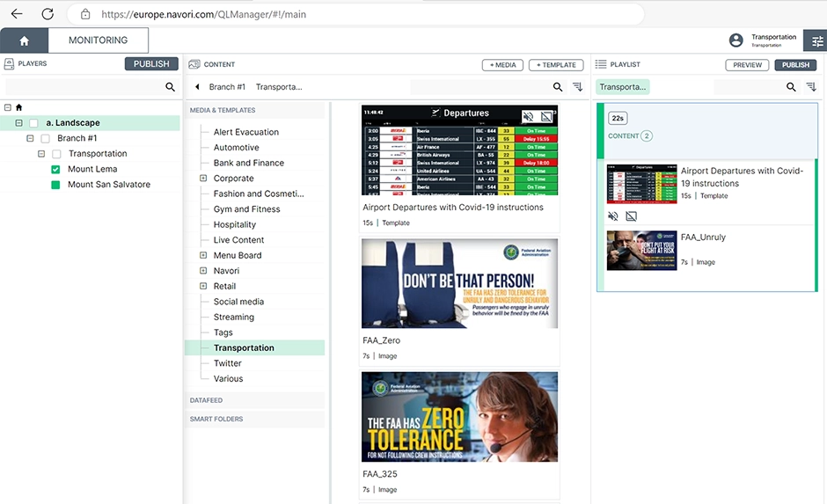Click the mute icon under playlist Airport Departures
Viewport: 827px width, 504px height.
coord(613,216)
